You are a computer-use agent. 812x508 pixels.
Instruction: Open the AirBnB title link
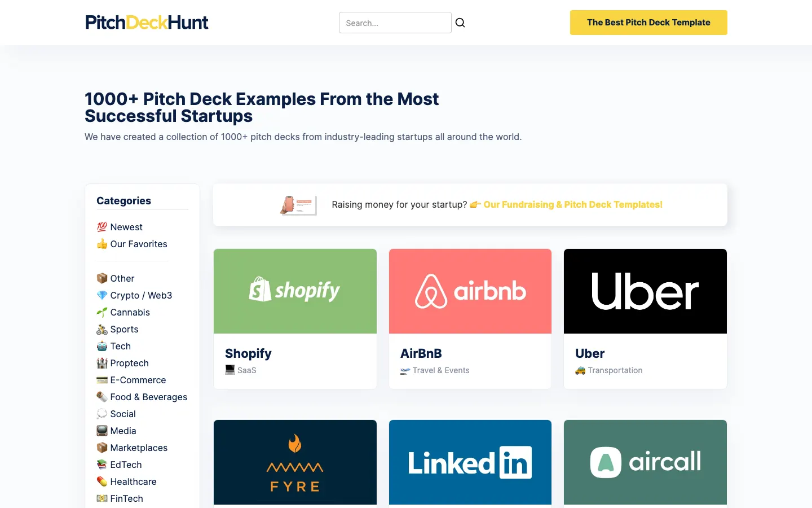click(x=421, y=353)
